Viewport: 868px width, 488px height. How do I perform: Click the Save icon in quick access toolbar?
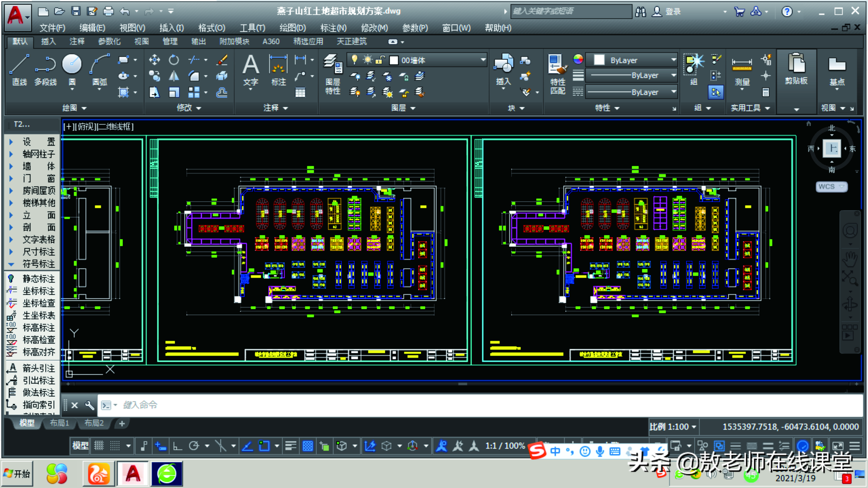coord(76,11)
